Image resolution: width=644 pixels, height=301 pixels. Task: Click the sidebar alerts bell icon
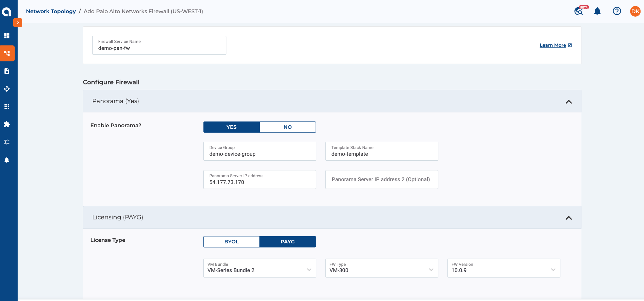(x=7, y=160)
